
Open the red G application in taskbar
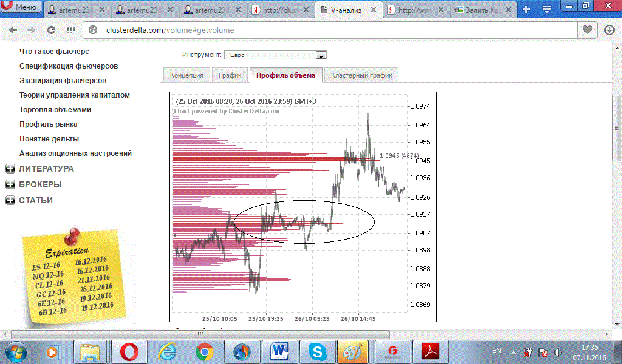(393, 352)
